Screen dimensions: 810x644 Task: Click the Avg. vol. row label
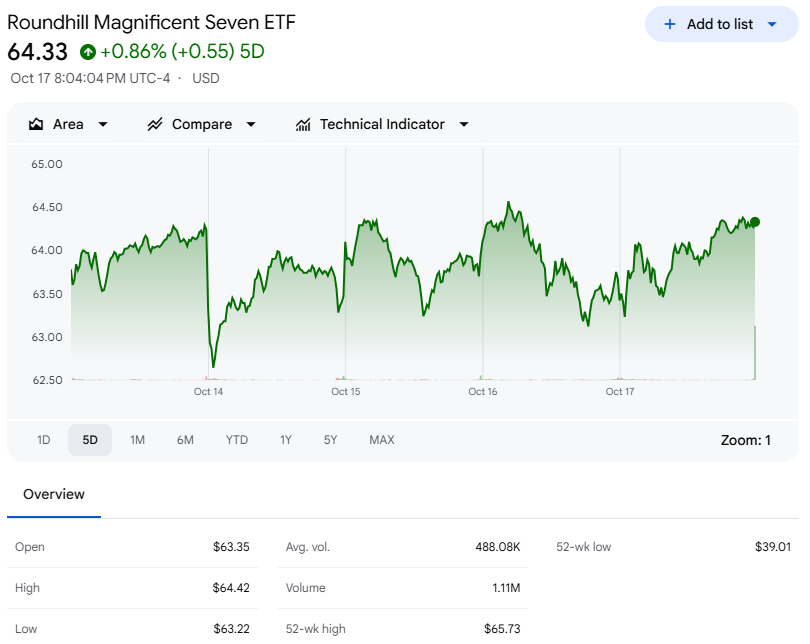pos(308,547)
